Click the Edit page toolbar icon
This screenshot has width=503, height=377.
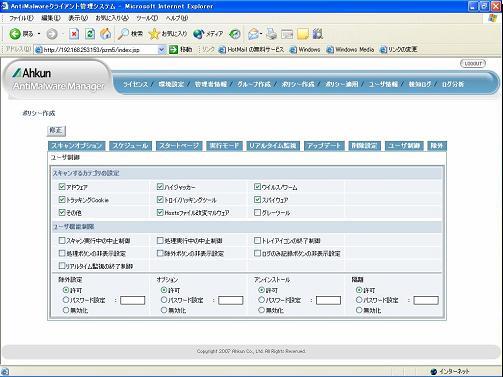pos(287,34)
